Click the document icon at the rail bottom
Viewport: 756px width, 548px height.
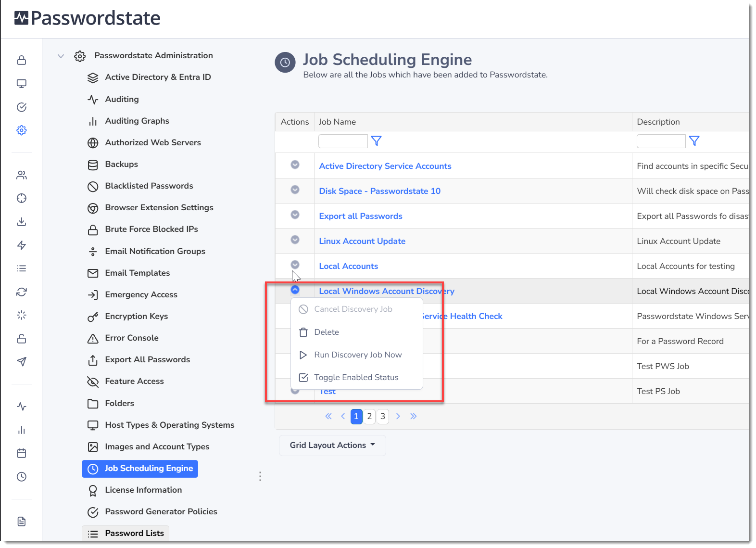tap(22, 522)
